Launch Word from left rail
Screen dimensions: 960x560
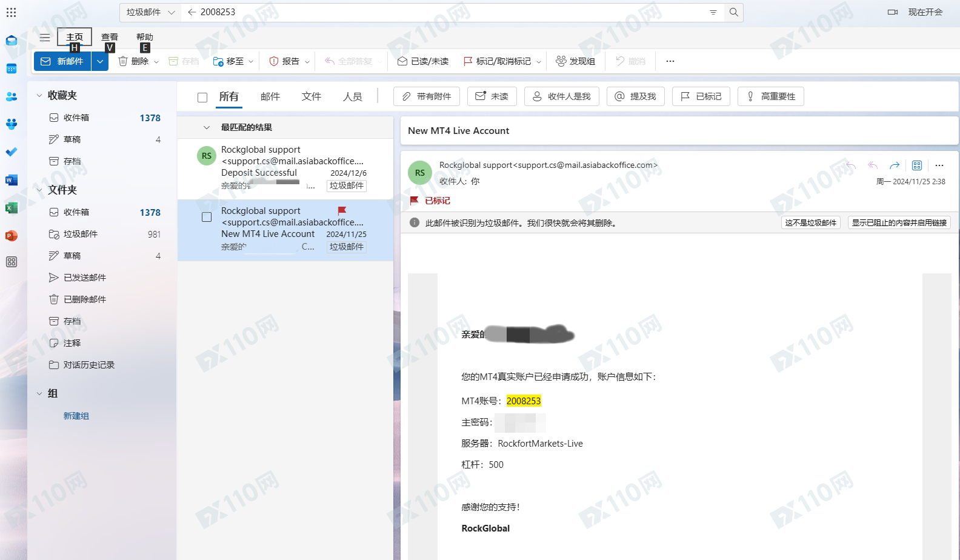point(11,180)
